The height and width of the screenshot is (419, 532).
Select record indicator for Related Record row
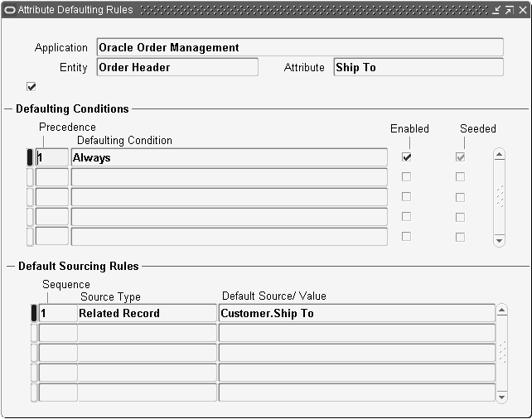click(34, 313)
